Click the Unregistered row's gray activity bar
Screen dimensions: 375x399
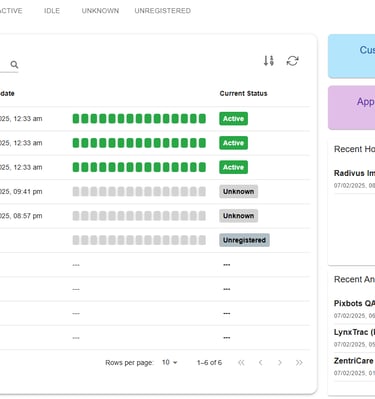click(139, 240)
